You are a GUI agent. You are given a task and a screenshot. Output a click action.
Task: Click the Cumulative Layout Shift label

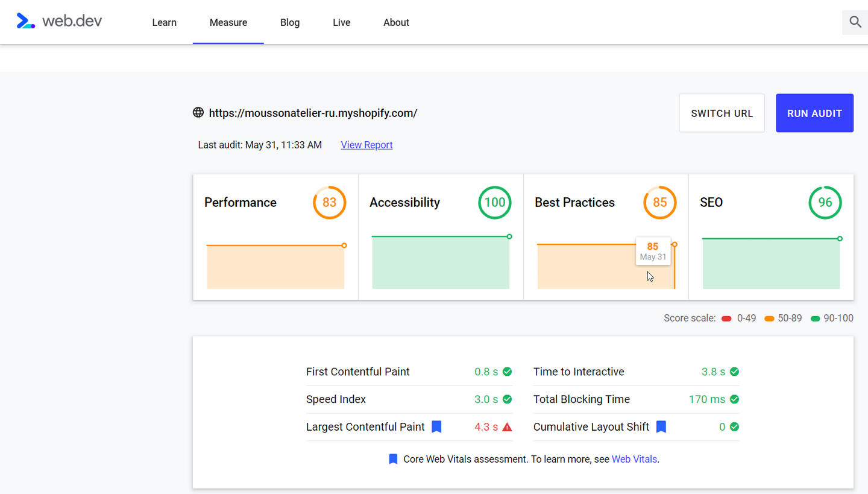(x=591, y=426)
